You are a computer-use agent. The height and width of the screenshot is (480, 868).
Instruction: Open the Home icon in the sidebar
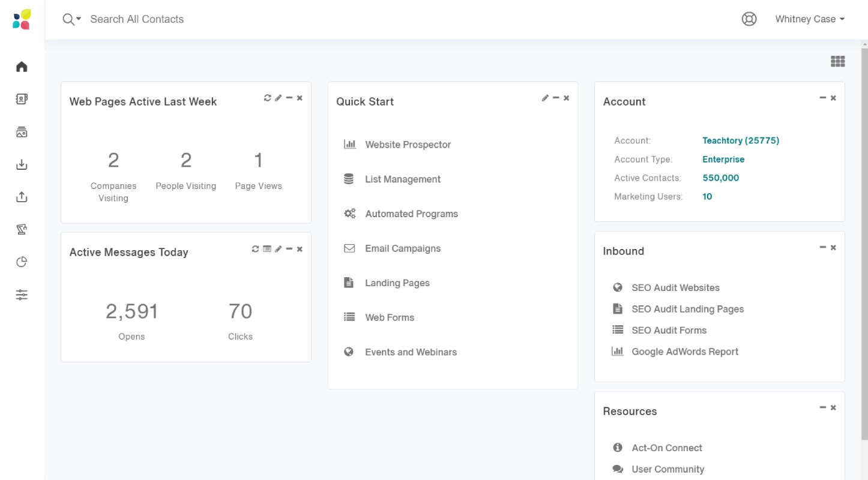22,67
